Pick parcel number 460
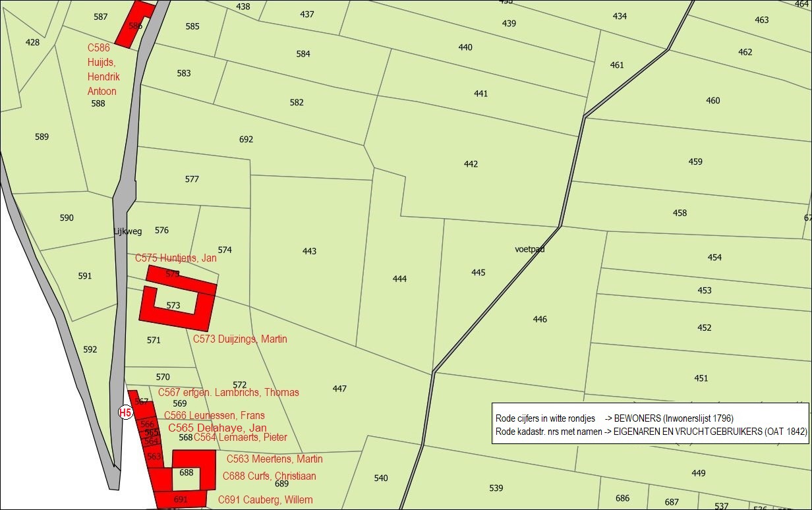 point(713,101)
